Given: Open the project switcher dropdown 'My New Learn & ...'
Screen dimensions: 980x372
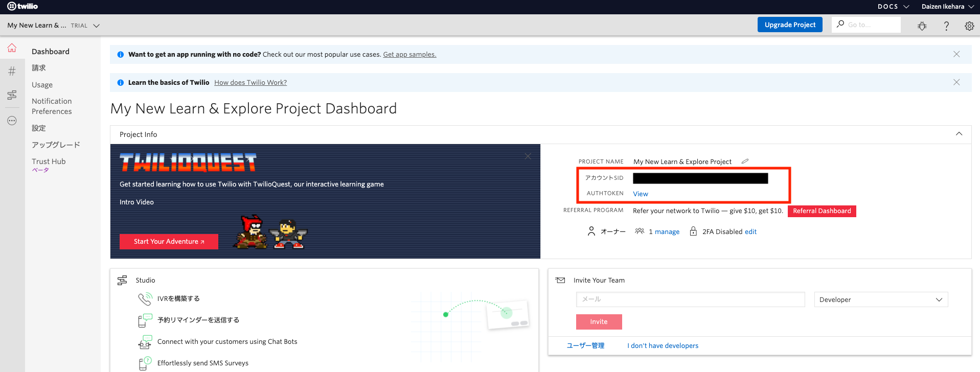Looking at the screenshot, I should pos(53,25).
